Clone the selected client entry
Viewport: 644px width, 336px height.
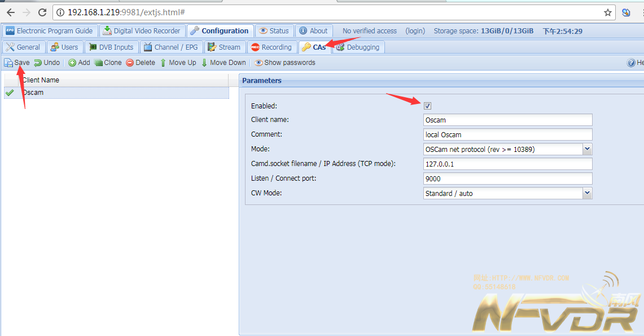click(x=108, y=63)
